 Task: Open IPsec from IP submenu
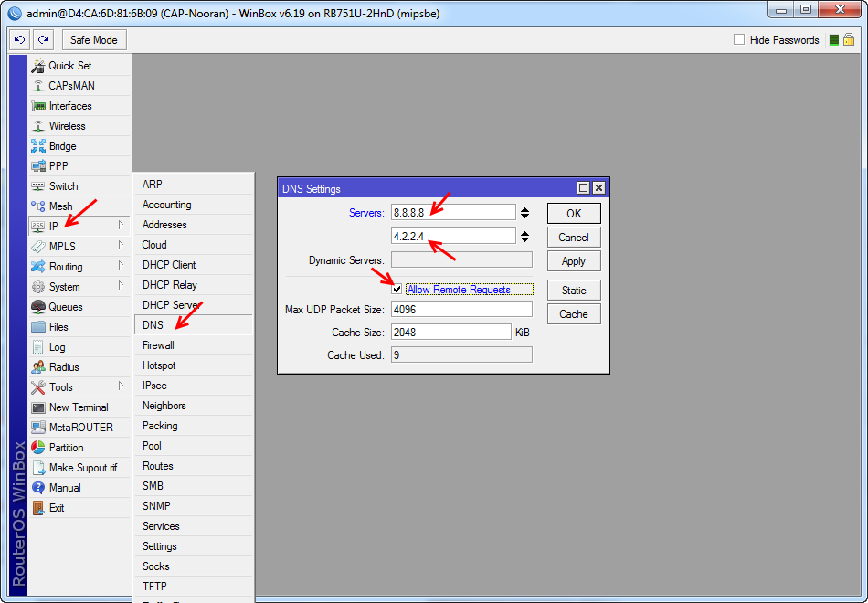(x=193, y=386)
